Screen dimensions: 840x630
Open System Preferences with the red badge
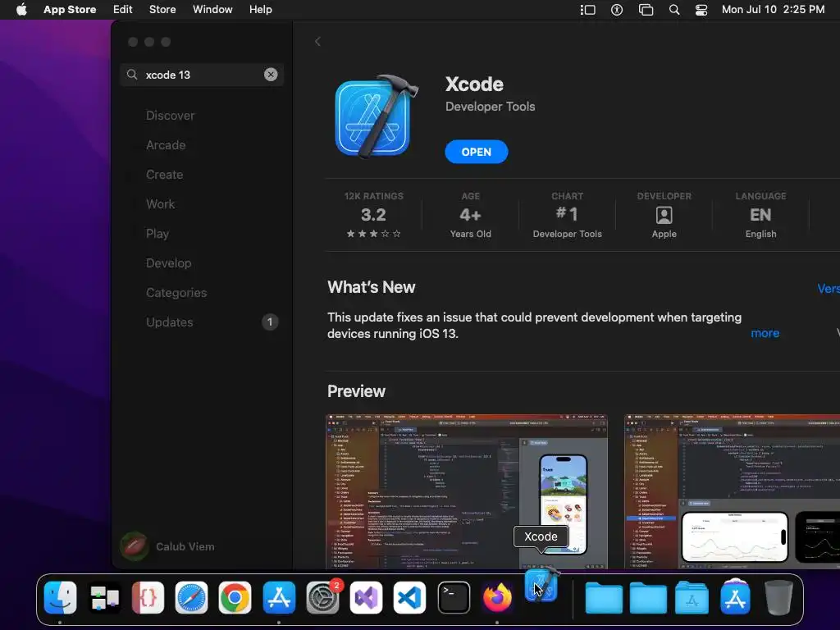[322, 597]
